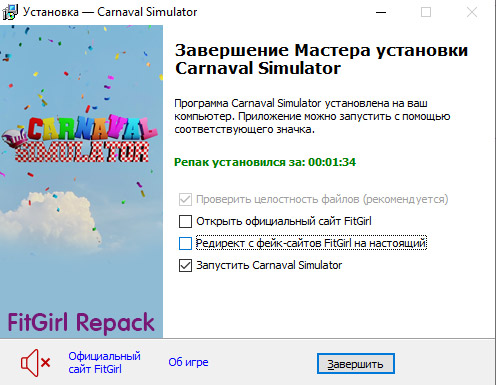Check "Открыть официальный сайт FitGirl" checkbox
Viewport: 496px width, 385px height.
tap(185, 221)
